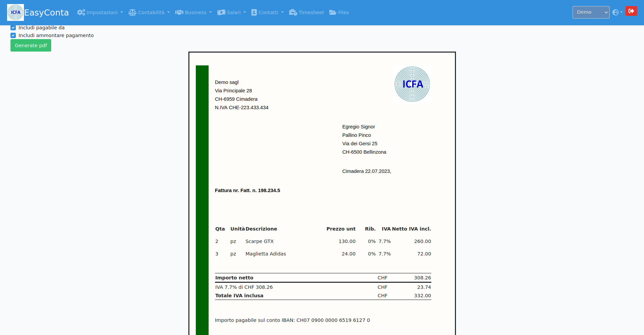Viewport: 644px width, 335px height.
Task: Expand the Salari dropdown caret
Action: coord(245,12)
